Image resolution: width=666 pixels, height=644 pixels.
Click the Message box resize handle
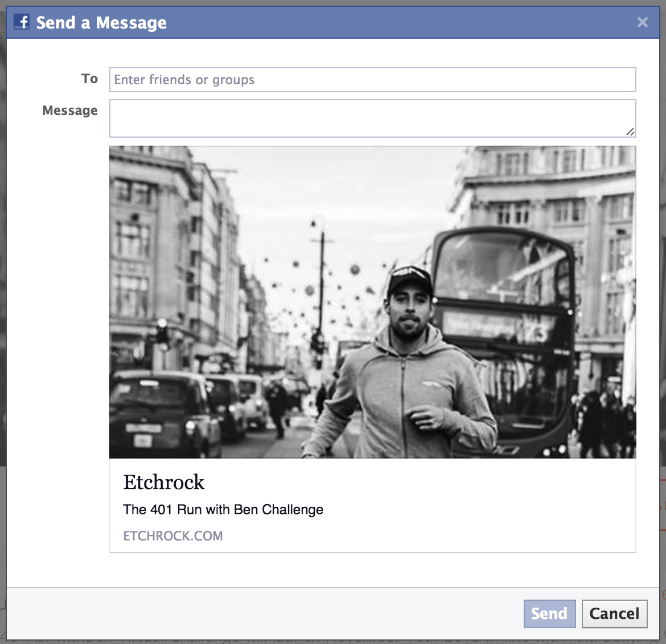pos(630,132)
